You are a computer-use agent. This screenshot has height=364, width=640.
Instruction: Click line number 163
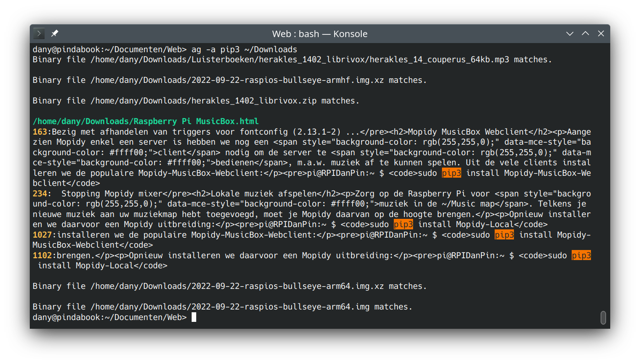coord(40,132)
